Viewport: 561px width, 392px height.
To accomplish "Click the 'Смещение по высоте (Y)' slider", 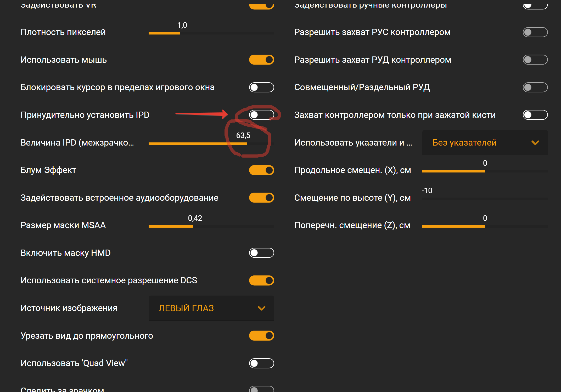I will tap(485, 199).
